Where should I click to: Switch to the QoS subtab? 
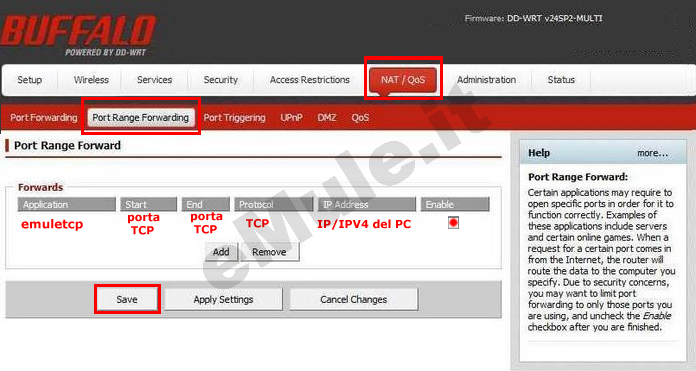pyautogui.click(x=360, y=118)
